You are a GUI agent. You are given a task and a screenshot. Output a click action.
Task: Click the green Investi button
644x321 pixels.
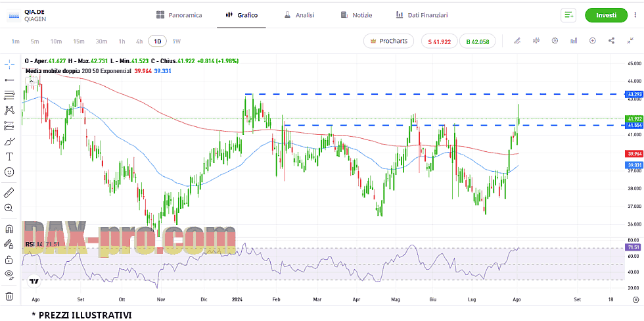606,15
